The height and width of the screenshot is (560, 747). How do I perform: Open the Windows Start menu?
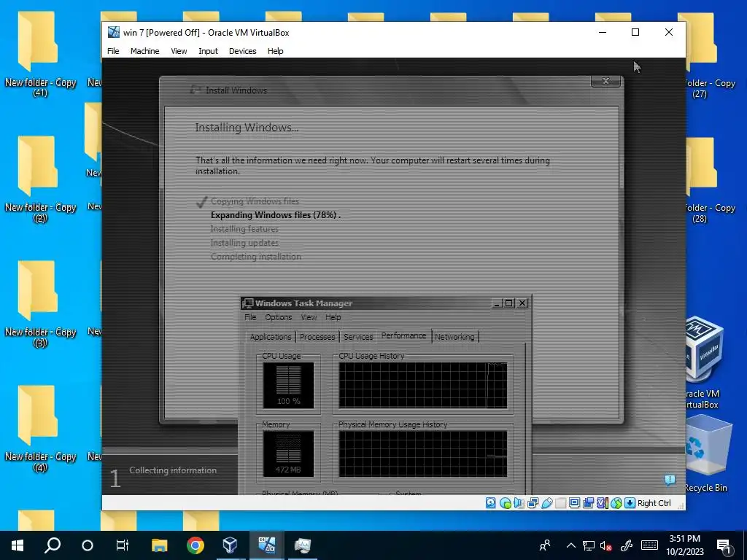pos(18,545)
